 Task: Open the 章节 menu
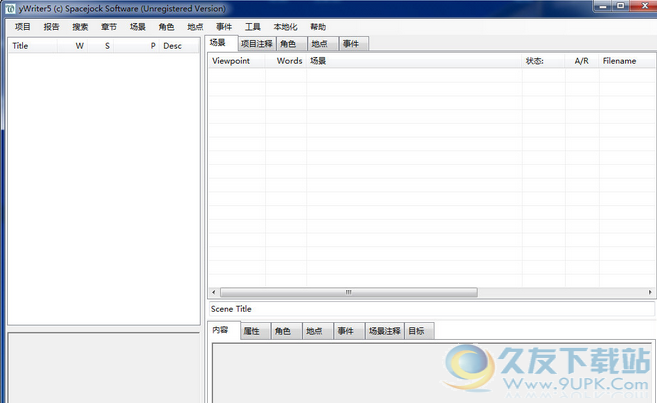(x=109, y=27)
